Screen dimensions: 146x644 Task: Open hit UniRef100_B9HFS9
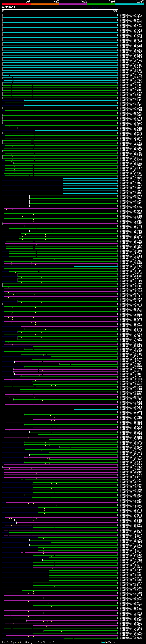(x=131, y=20)
